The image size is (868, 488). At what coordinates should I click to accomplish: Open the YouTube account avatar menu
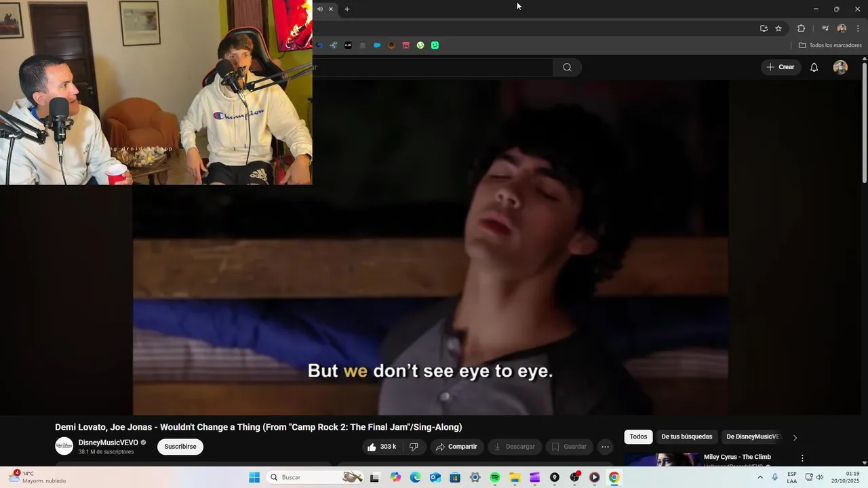coord(840,67)
